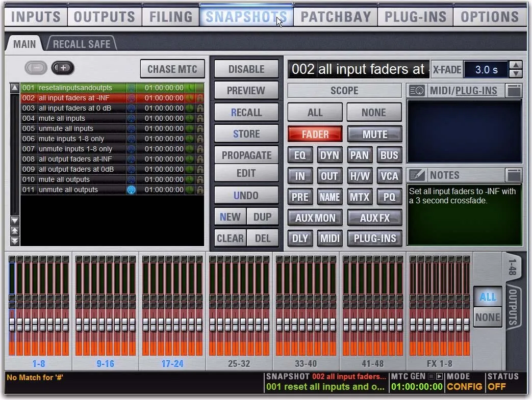Click the MIDI icon on row 011 unmute all outputs

[131, 190]
